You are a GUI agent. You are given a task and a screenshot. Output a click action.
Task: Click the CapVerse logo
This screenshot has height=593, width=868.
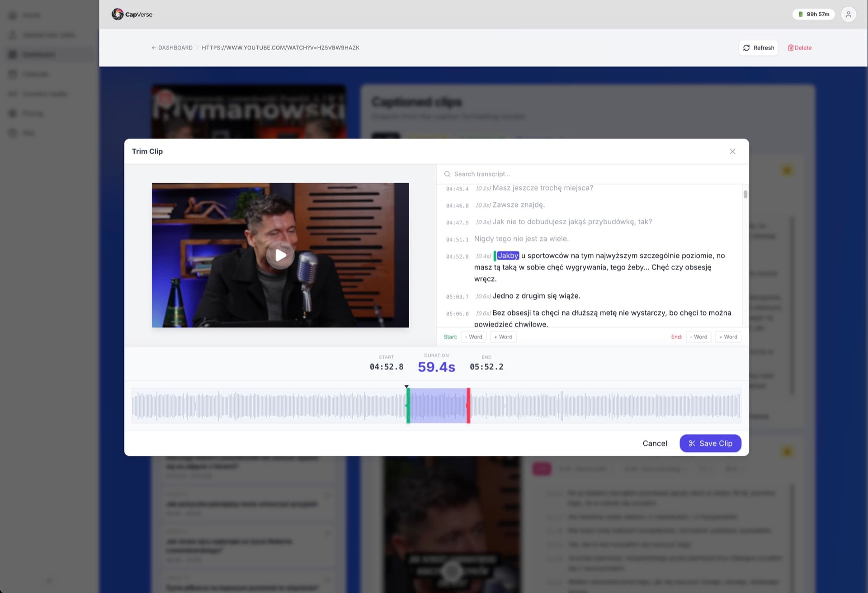tap(132, 14)
